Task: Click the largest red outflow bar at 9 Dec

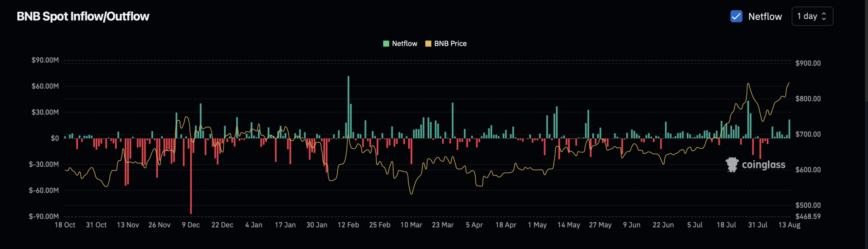Action: click(191, 176)
